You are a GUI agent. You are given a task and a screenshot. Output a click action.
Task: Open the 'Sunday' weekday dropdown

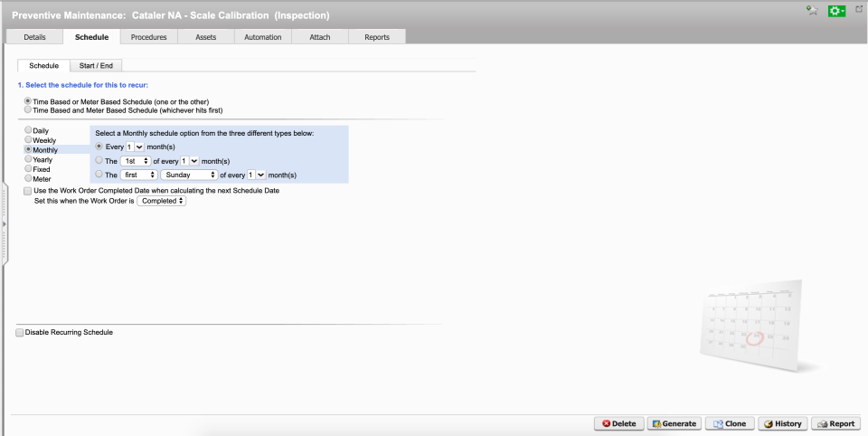pos(189,175)
